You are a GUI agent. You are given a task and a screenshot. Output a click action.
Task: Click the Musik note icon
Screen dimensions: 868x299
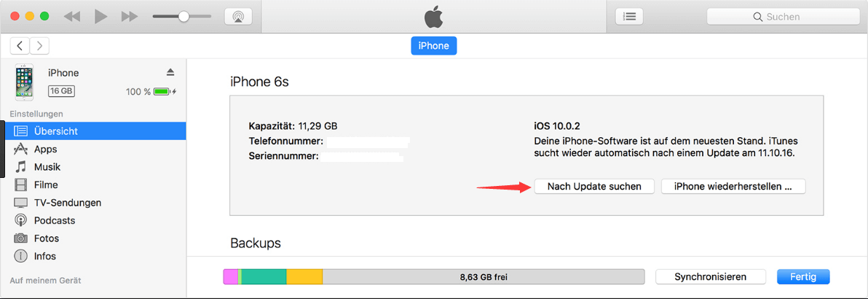[x=20, y=167]
